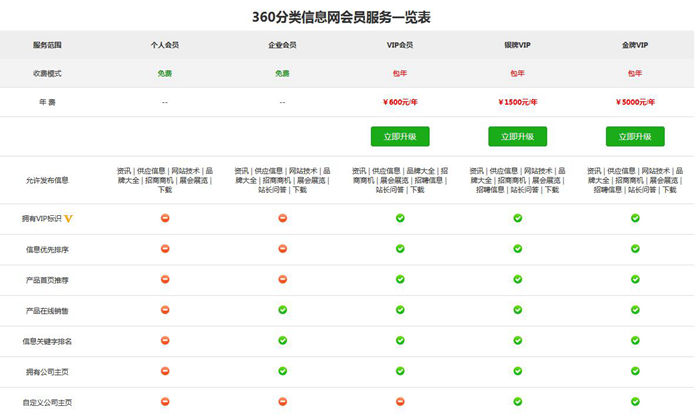The image size is (700, 417).
Task: Click green check for 信息关键字排名 under 金牌VIP
Action: pyautogui.click(x=635, y=340)
